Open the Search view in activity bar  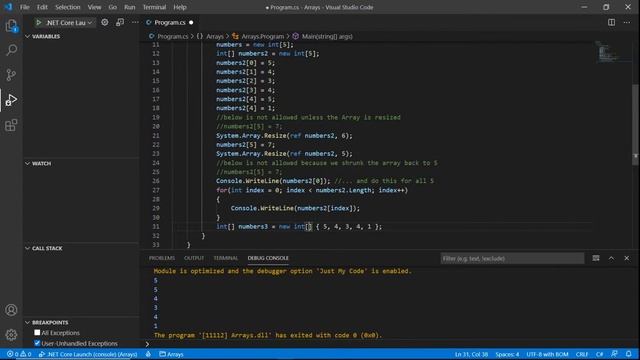click(x=11, y=50)
